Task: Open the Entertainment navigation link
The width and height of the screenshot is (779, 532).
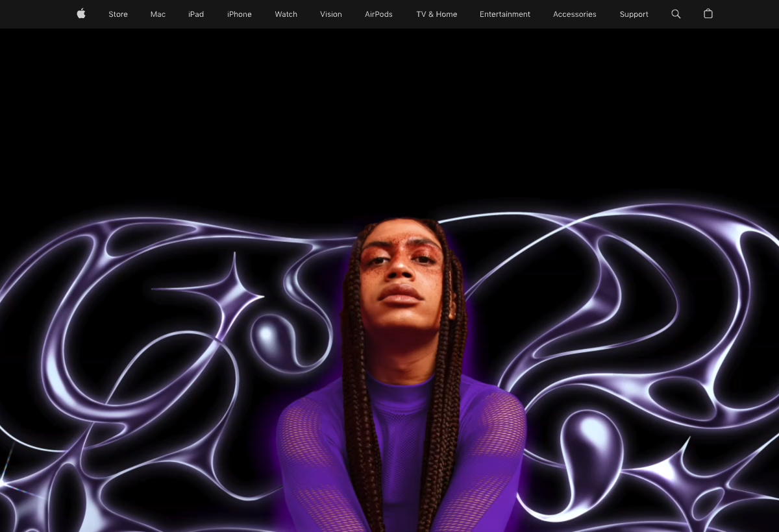Action: (505, 14)
